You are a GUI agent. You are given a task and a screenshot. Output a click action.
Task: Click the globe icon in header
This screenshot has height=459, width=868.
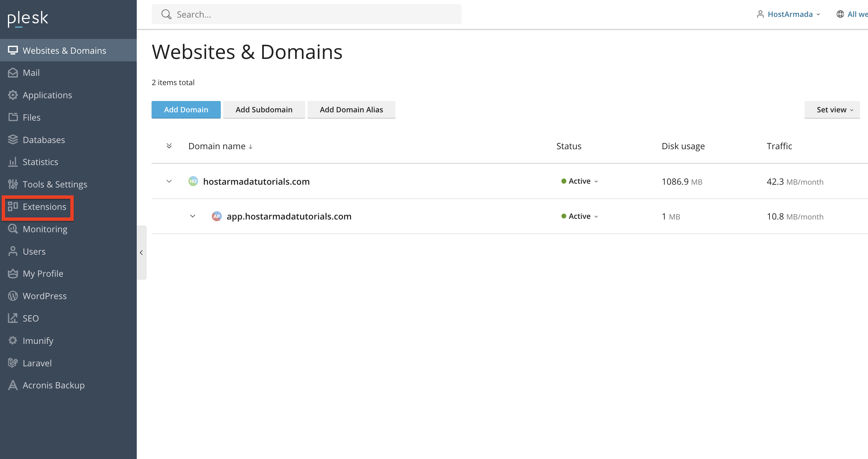pyautogui.click(x=840, y=14)
